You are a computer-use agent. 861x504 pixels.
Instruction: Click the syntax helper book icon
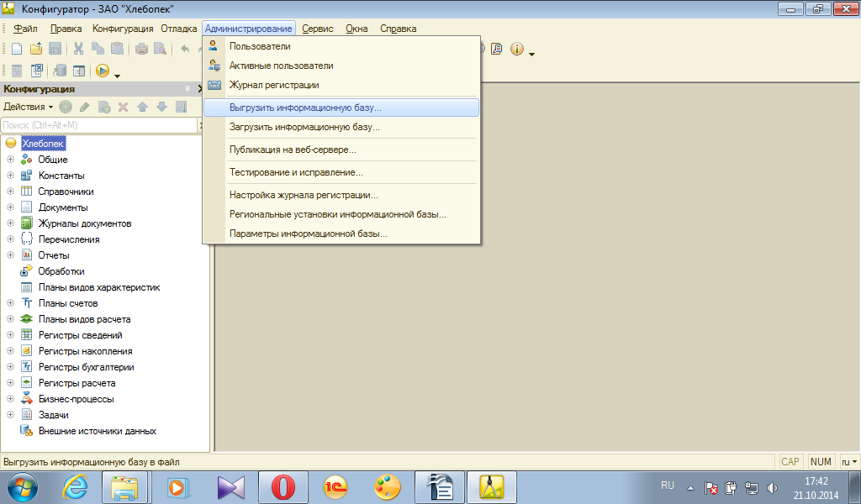(x=497, y=49)
